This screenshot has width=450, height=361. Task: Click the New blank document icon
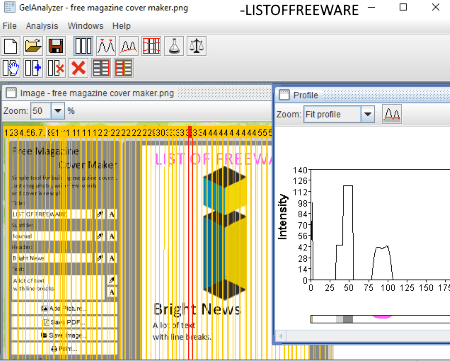click(11, 46)
